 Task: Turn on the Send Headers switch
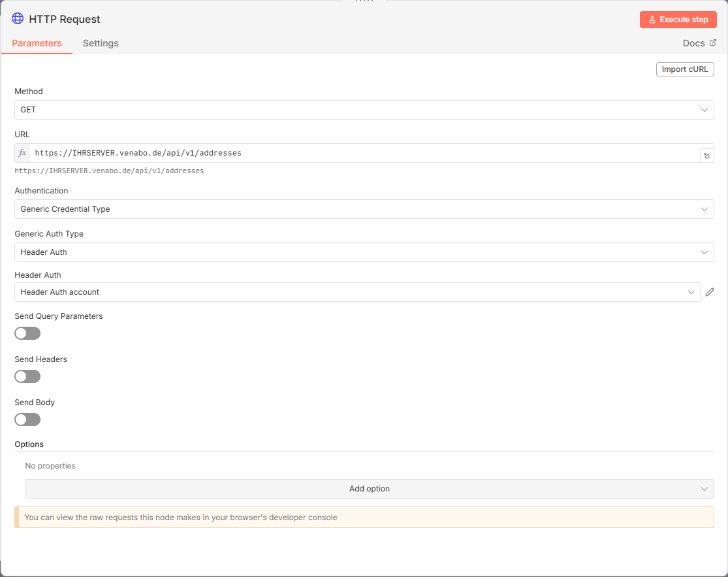tap(27, 376)
